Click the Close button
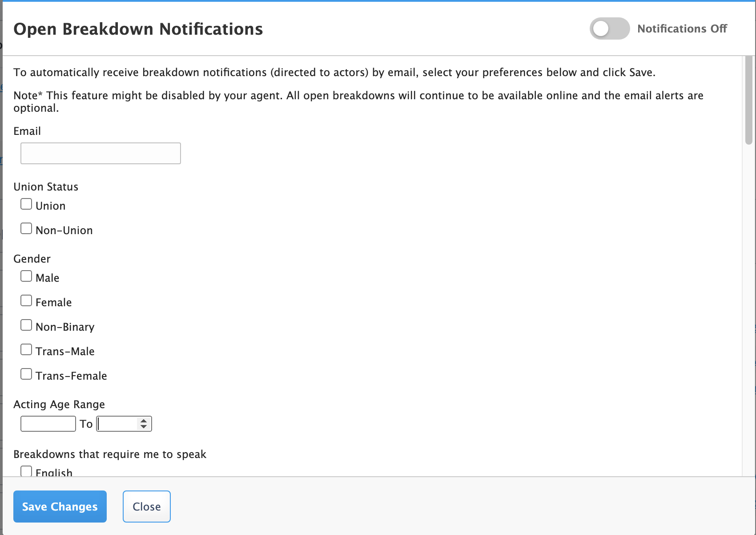The width and height of the screenshot is (756, 535). [147, 507]
